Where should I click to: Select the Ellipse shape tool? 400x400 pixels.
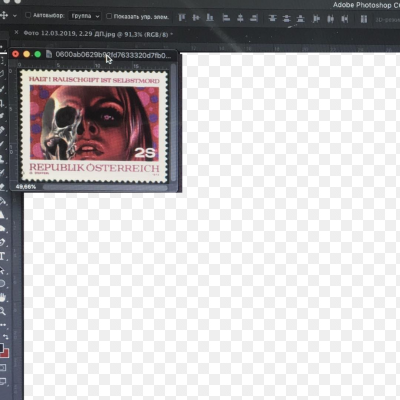(2, 284)
